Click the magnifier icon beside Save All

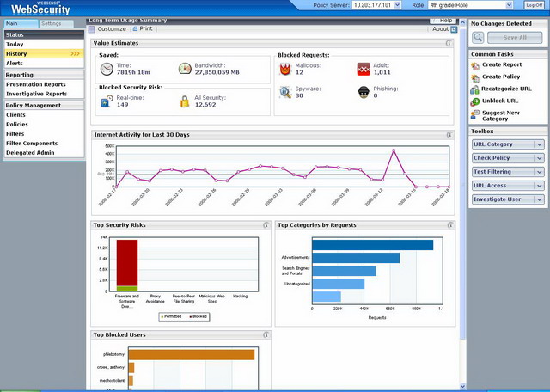[478, 38]
